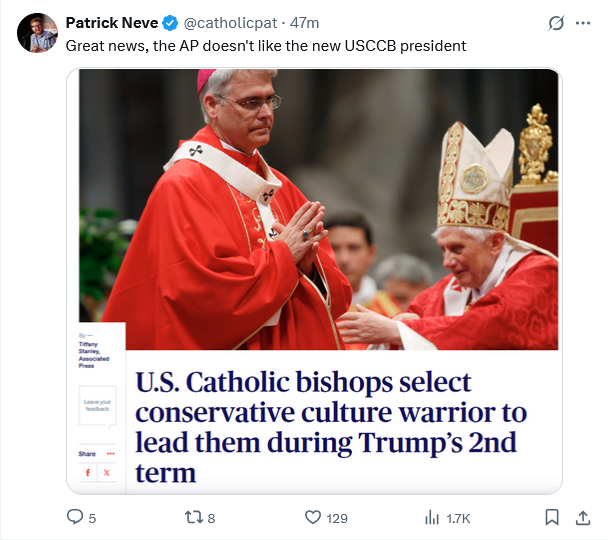Screen dimensions: 608x540
Task: Click the article photo of the bishops
Action: coord(320,210)
